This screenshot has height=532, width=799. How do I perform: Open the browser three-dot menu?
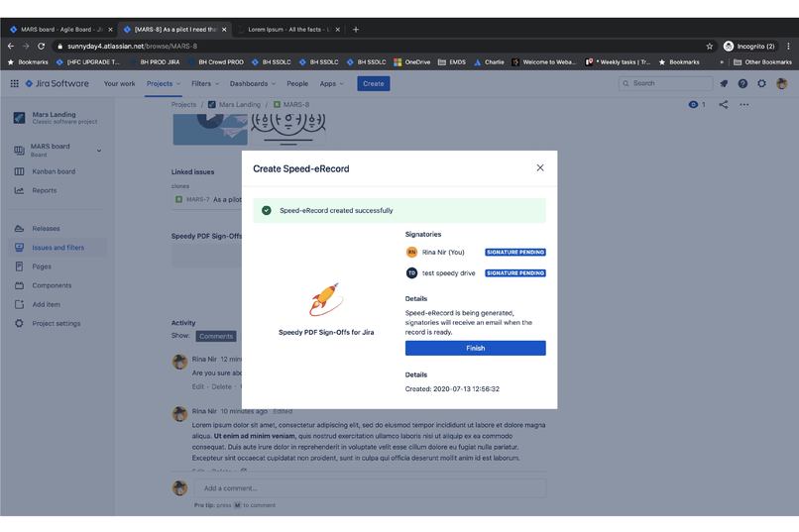(788, 46)
